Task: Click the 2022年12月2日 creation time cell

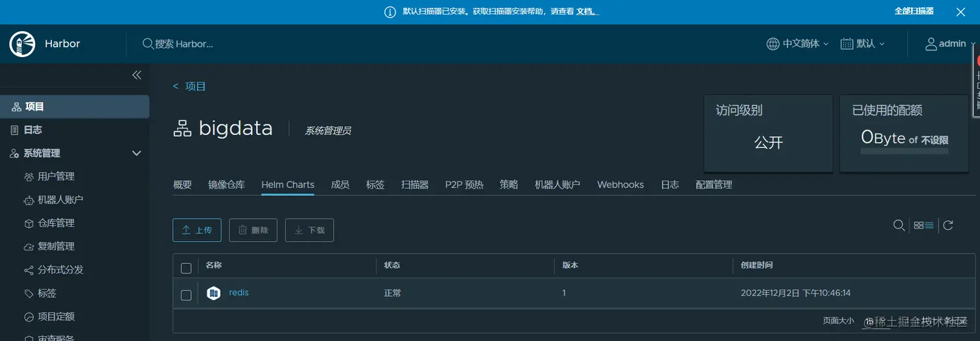Action: pos(796,293)
